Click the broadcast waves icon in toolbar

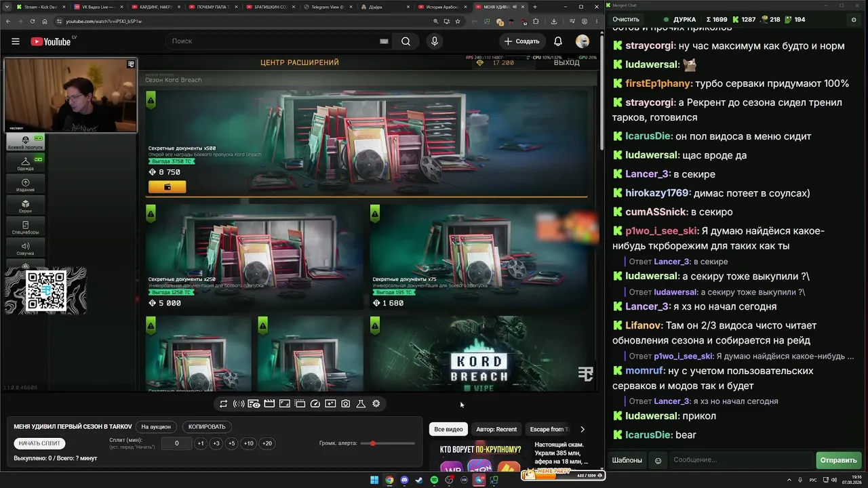coord(239,404)
